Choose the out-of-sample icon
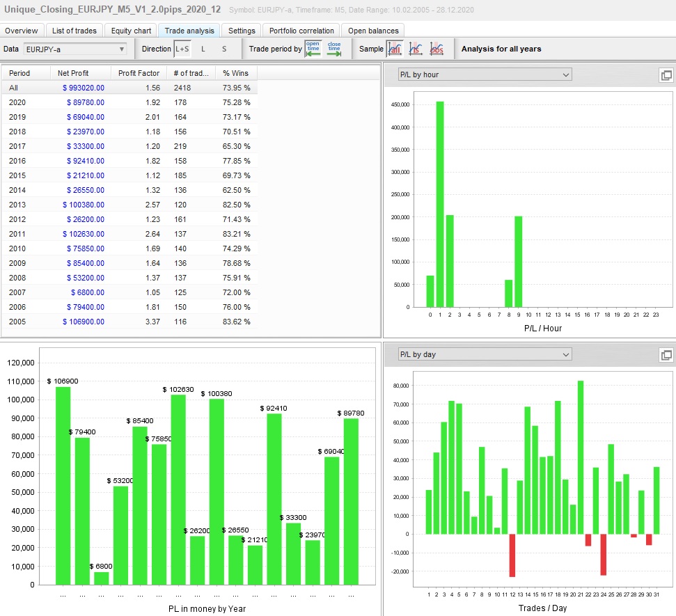Image resolution: width=676 pixels, height=616 pixels. click(437, 49)
